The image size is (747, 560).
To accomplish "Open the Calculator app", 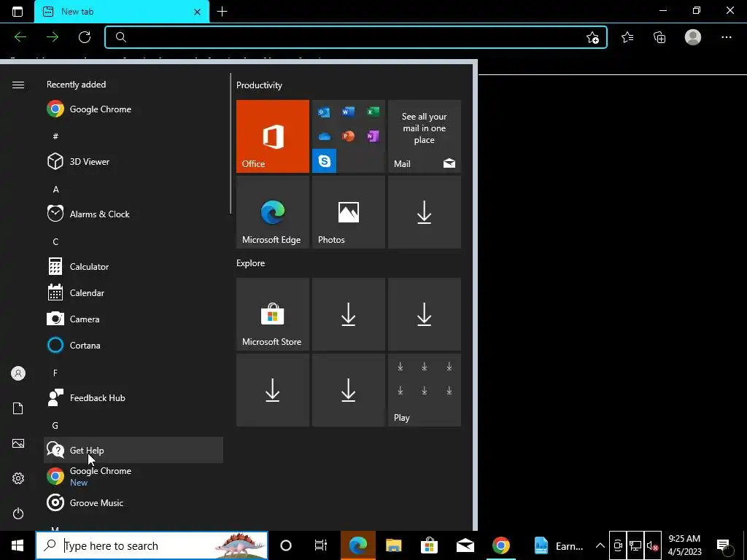I will (x=133, y=266).
